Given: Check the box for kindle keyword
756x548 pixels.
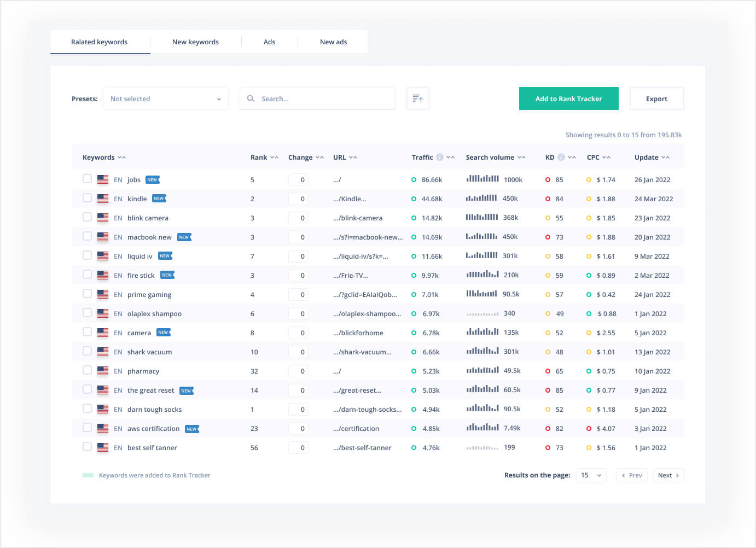Looking at the screenshot, I should (87, 198).
